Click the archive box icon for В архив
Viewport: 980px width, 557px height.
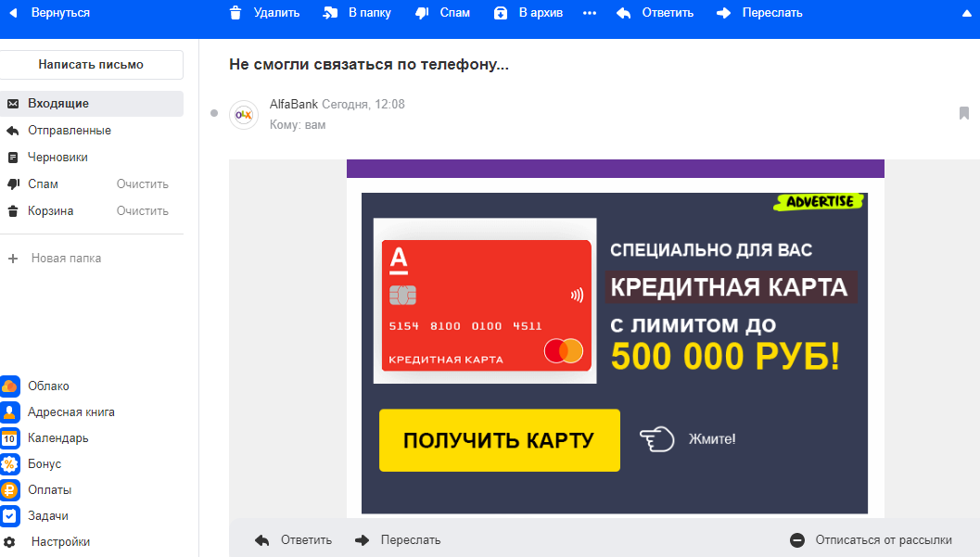click(501, 12)
